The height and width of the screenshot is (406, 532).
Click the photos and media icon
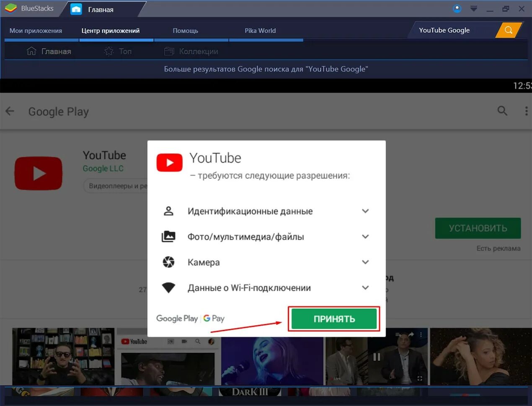coord(168,236)
